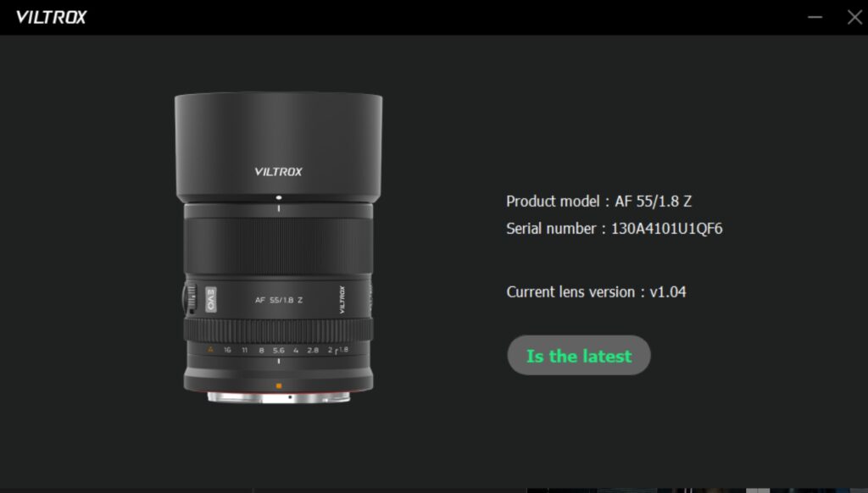Image resolution: width=868 pixels, height=493 pixels.
Task: Click the AF 55/1.8 Z model value
Action: click(654, 202)
